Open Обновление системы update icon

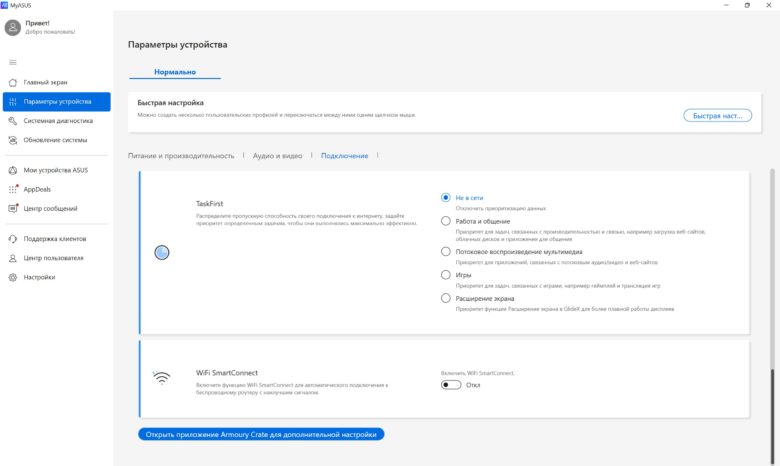point(13,140)
